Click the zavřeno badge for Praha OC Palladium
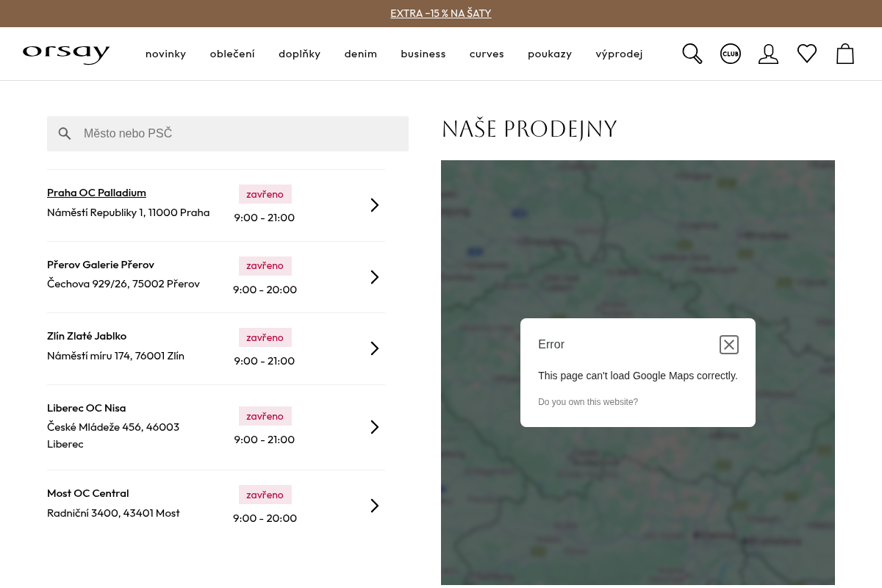The height and width of the screenshot is (588, 882). pos(265,194)
